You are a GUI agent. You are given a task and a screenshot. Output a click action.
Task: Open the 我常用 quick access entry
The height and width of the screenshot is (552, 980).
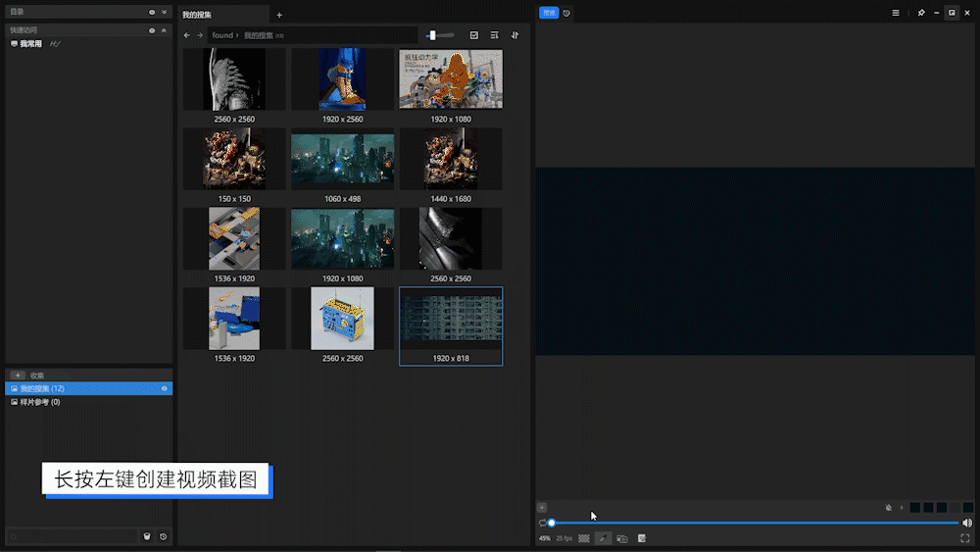pyautogui.click(x=30, y=44)
